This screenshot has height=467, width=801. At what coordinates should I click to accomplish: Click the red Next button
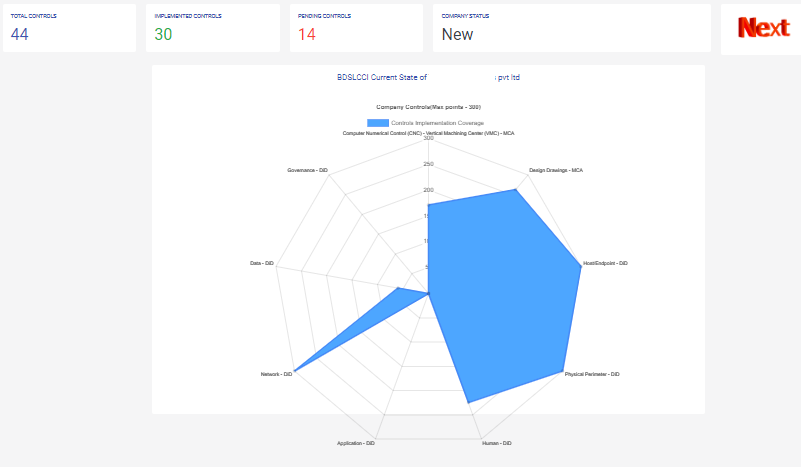click(x=763, y=28)
